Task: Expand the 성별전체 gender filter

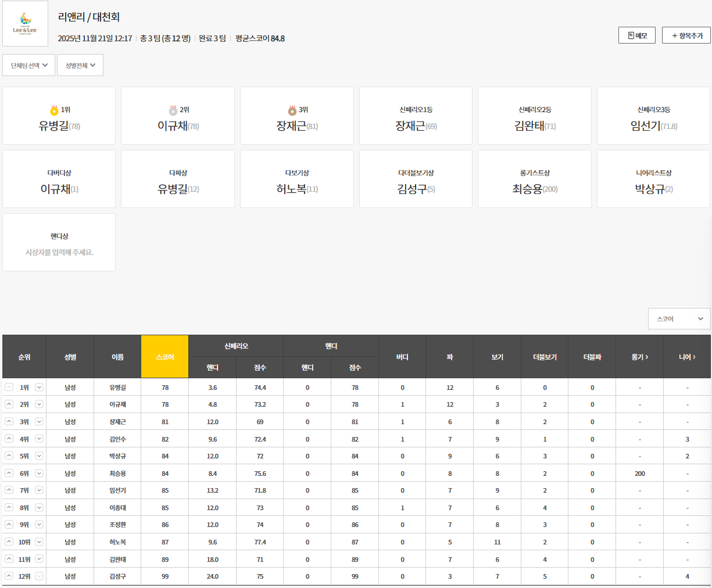Action: point(80,65)
